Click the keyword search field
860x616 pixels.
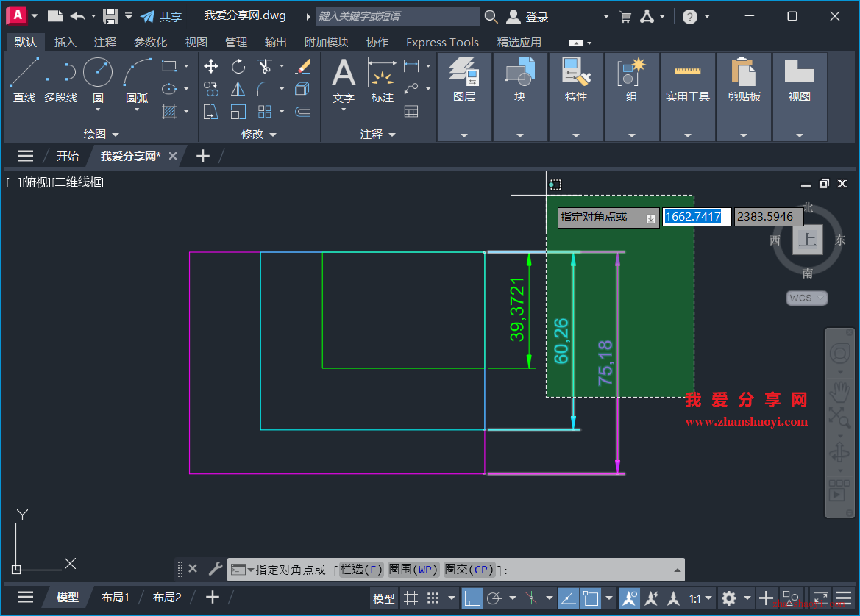[x=399, y=16]
